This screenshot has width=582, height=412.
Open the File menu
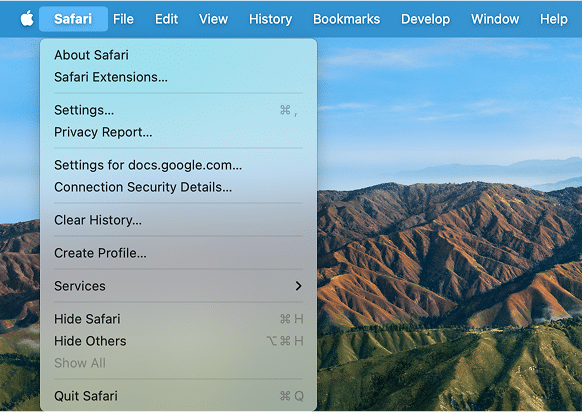coord(123,19)
